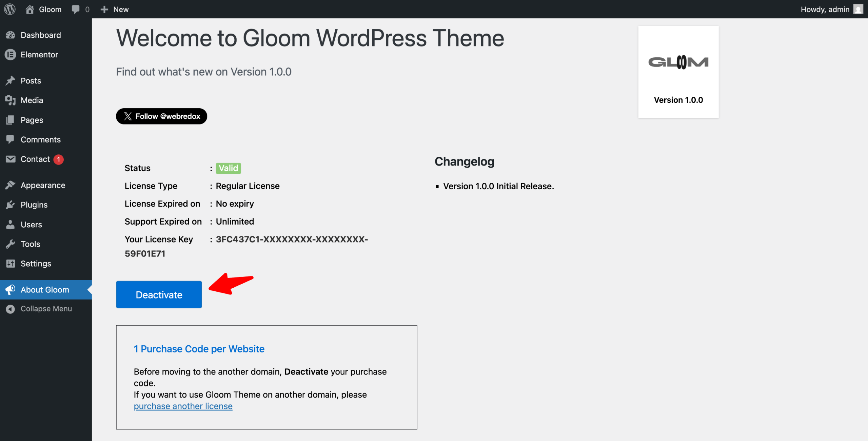Click the plus New icon
The width and height of the screenshot is (868, 441).
[x=104, y=9]
